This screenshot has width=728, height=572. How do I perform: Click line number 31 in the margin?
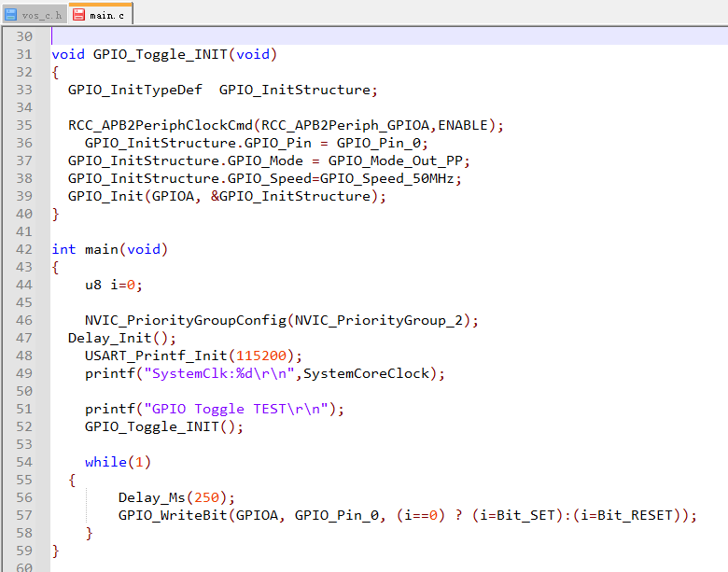click(x=24, y=54)
